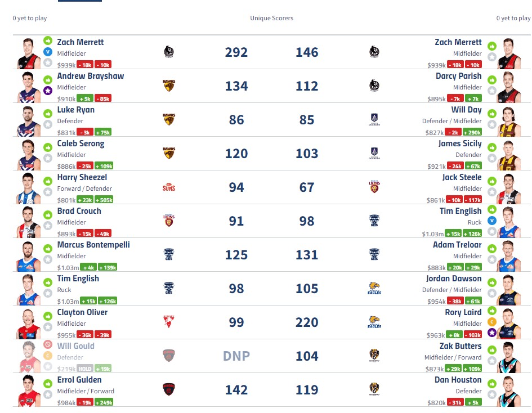Open Jordan Dawson's player name link
The width and height of the screenshot is (532, 413).
[x=454, y=279]
